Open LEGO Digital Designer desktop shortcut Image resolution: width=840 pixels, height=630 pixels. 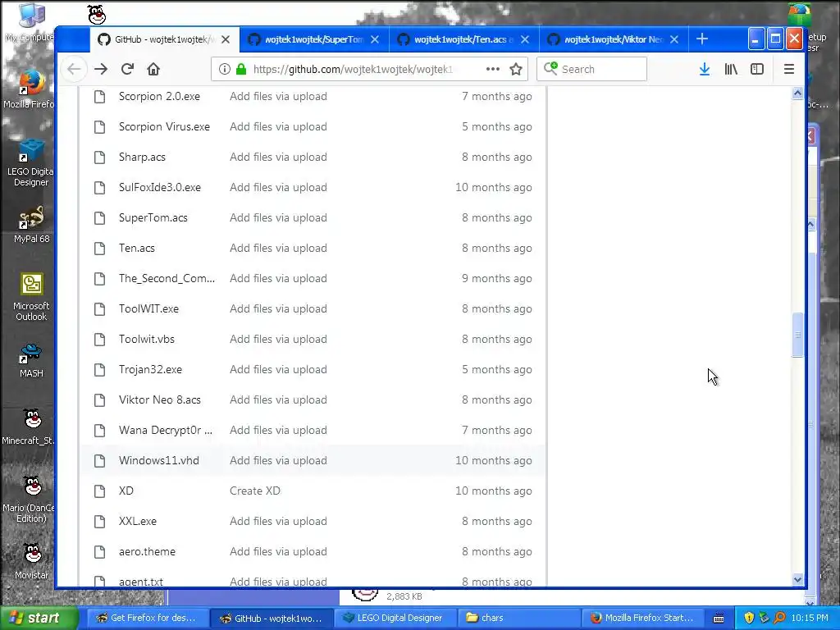[30, 163]
